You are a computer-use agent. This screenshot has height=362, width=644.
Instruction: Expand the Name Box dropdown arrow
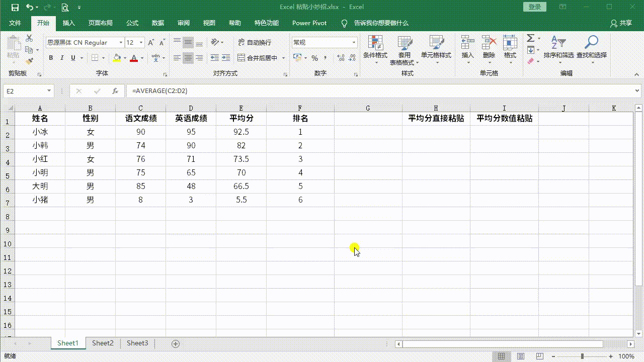49,91
